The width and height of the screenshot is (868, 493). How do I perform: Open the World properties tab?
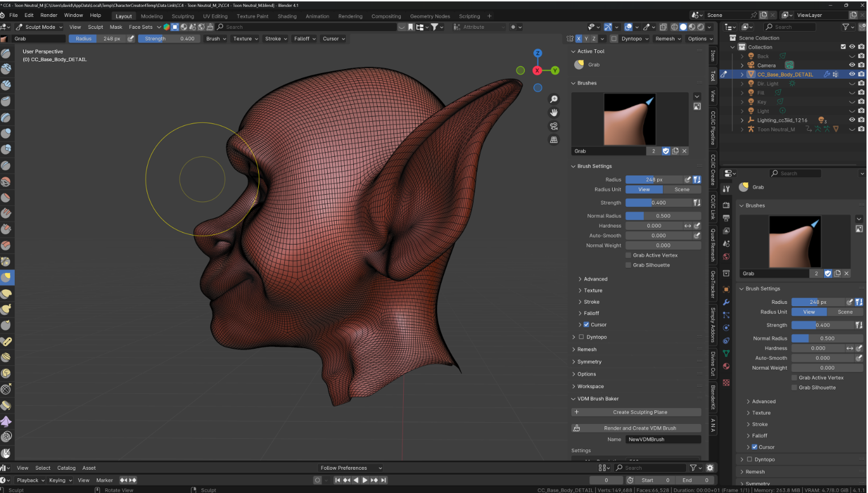[x=726, y=257]
